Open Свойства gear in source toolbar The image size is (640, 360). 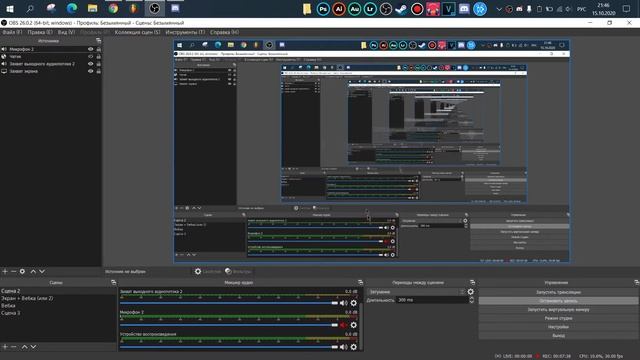point(198,271)
